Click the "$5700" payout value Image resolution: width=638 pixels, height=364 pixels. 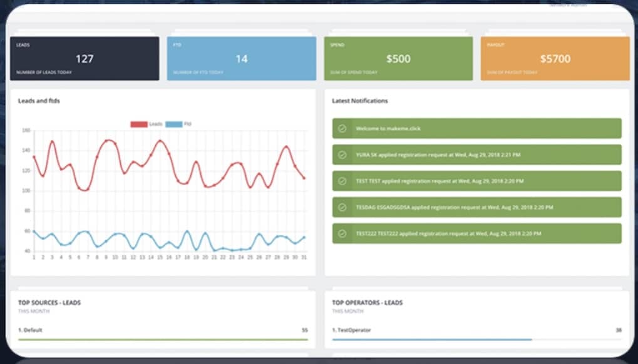pos(555,59)
